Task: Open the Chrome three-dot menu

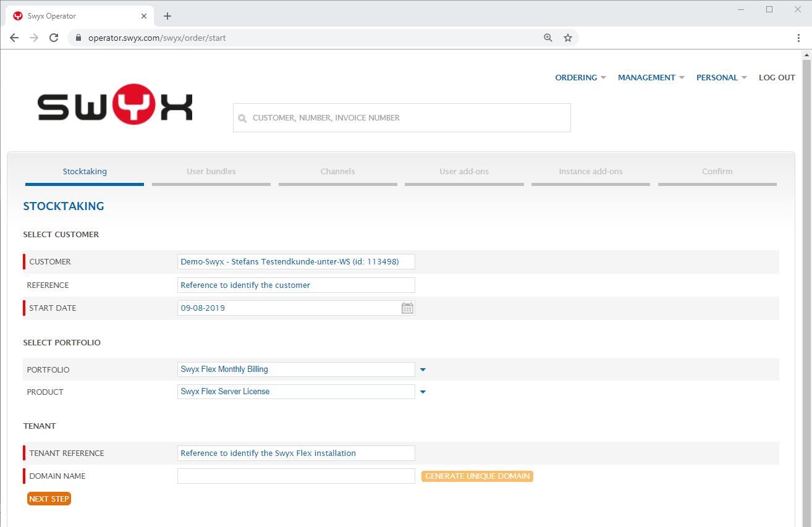Action: click(x=799, y=38)
